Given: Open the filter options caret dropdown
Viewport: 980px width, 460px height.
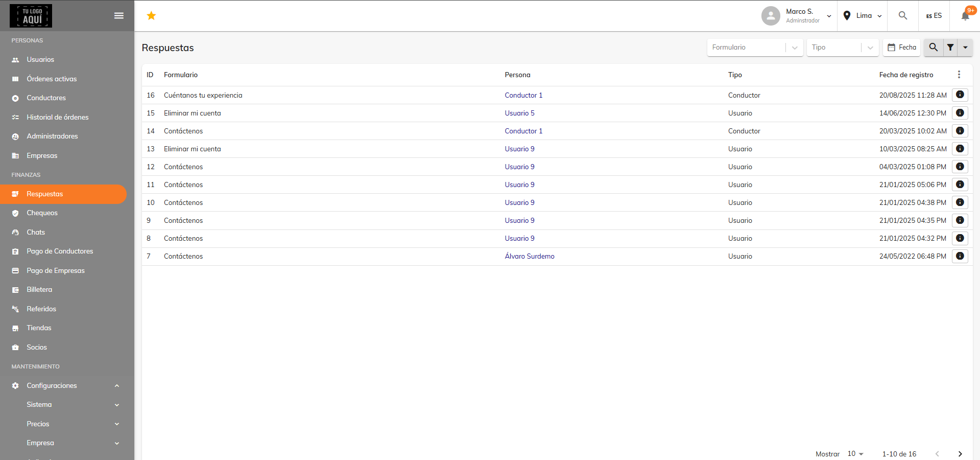Looking at the screenshot, I should tap(965, 48).
